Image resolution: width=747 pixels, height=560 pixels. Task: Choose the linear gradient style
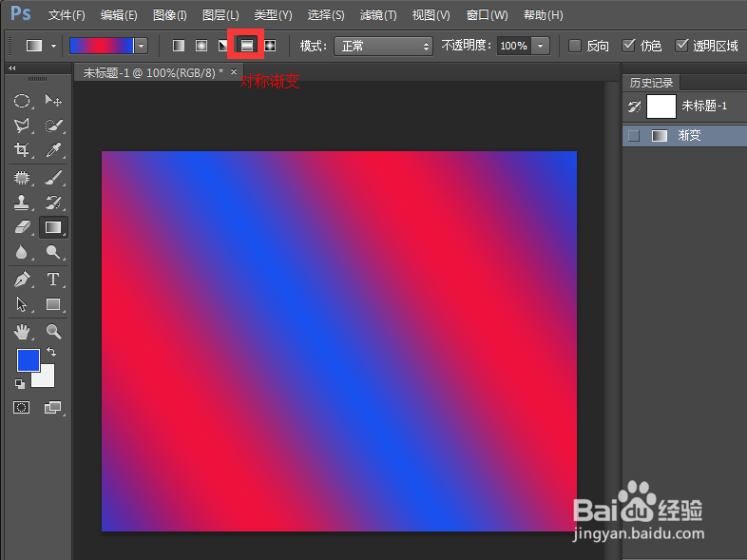(x=179, y=46)
